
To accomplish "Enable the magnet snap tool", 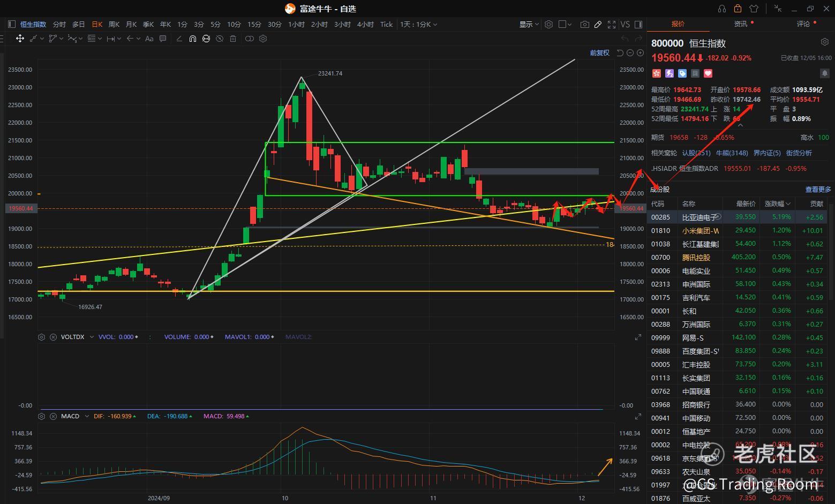I will [x=193, y=39].
